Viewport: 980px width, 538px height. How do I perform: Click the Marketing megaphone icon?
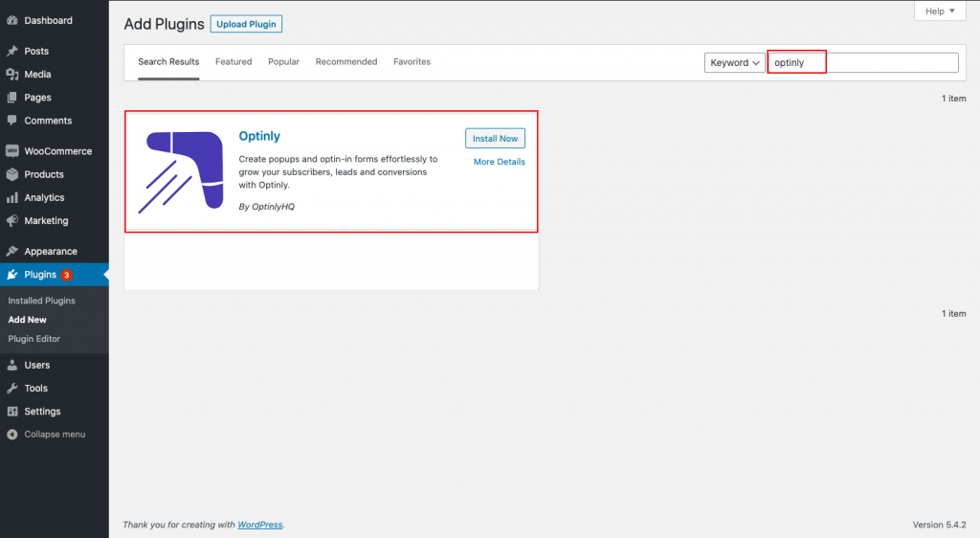coord(11,220)
